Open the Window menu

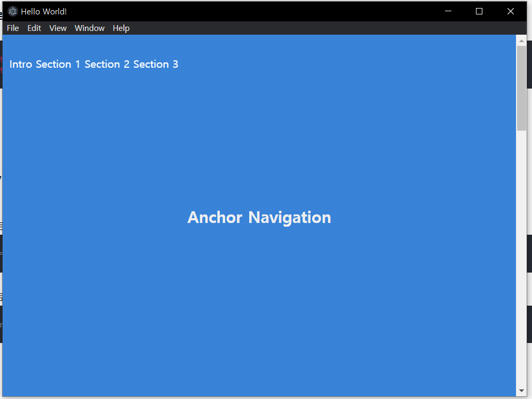(90, 28)
